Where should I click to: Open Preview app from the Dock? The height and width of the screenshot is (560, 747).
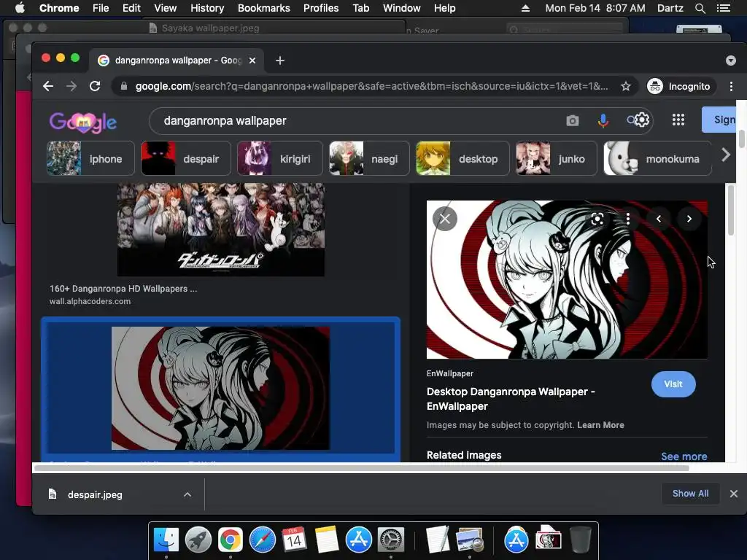470,540
